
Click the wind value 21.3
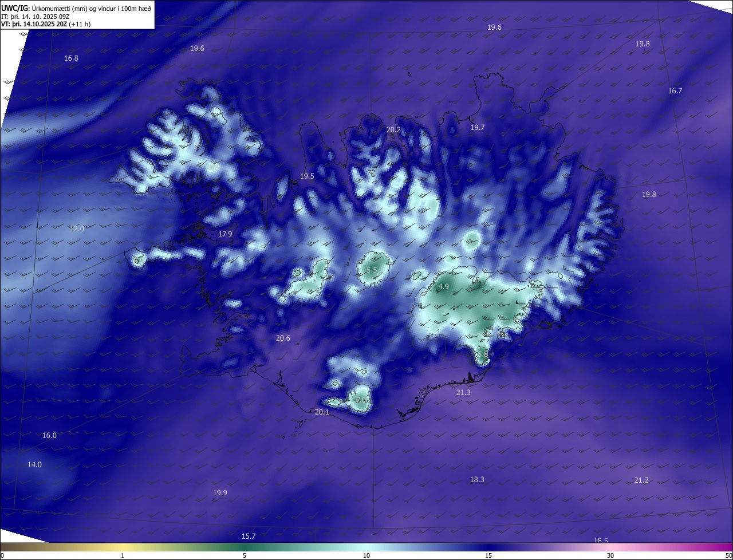pyautogui.click(x=463, y=393)
